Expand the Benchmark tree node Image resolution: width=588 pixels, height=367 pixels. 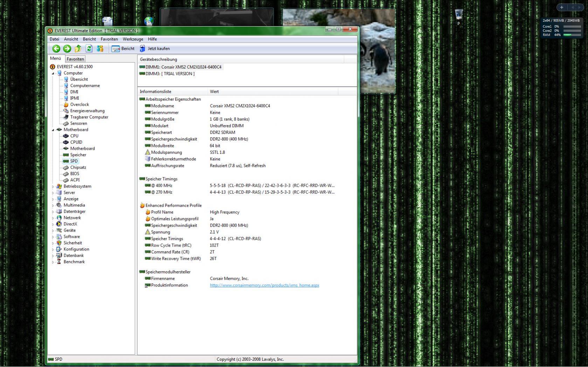(x=53, y=262)
